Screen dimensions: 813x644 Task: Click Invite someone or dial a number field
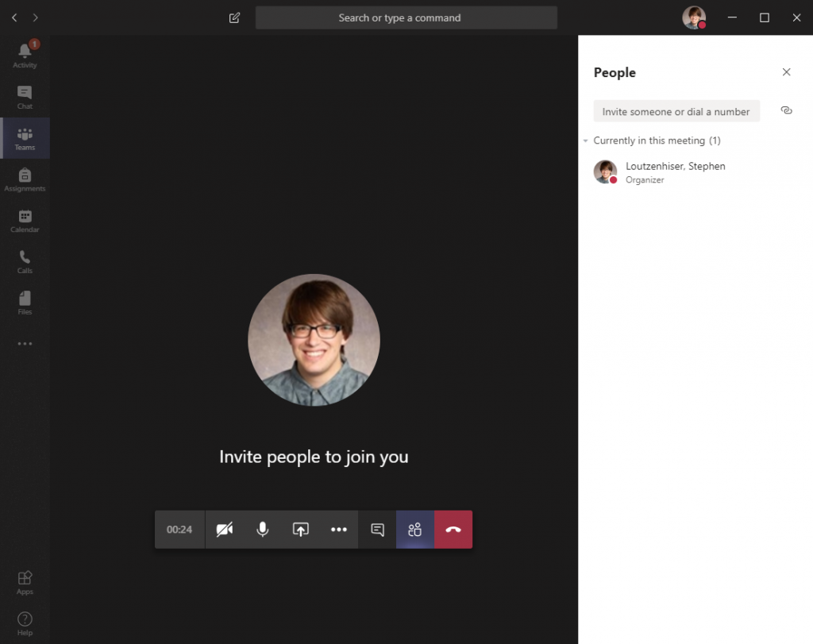676,111
